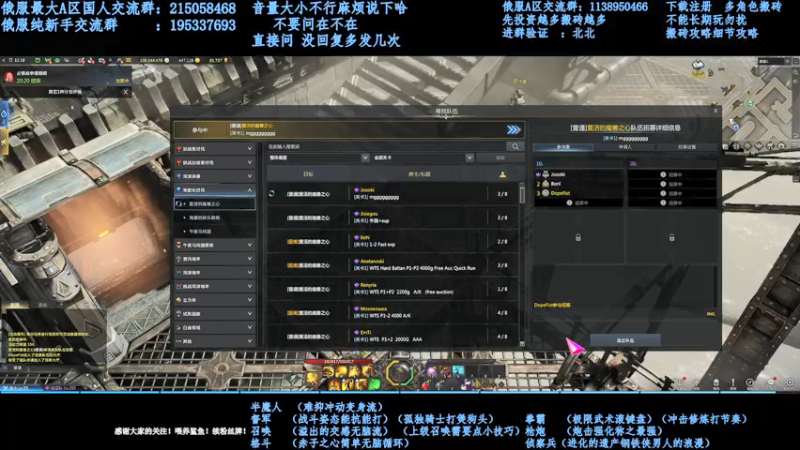Open the all-gates dropdown filter
The height and width of the screenshot is (450, 800).
pyautogui.click(x=423, y=158)
